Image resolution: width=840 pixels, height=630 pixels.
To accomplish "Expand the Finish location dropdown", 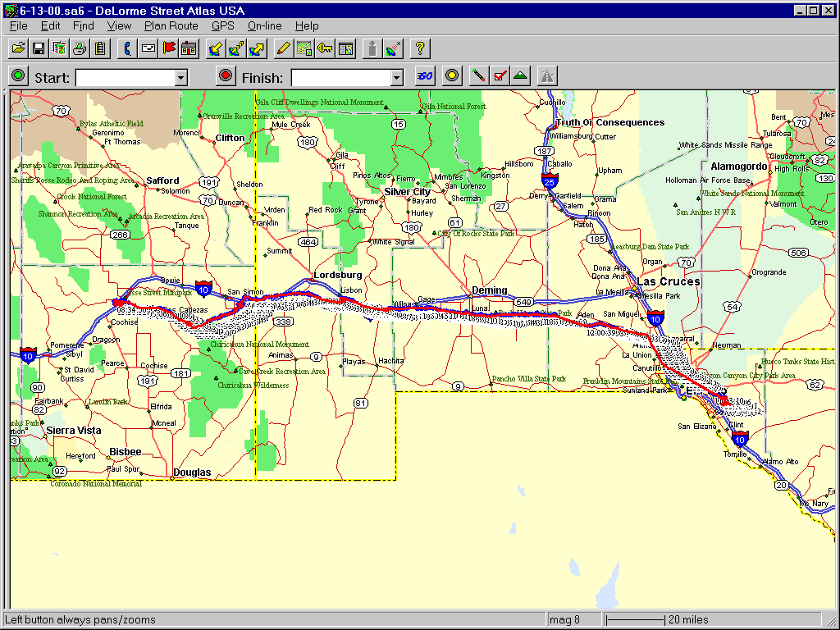I will point(397,78).
